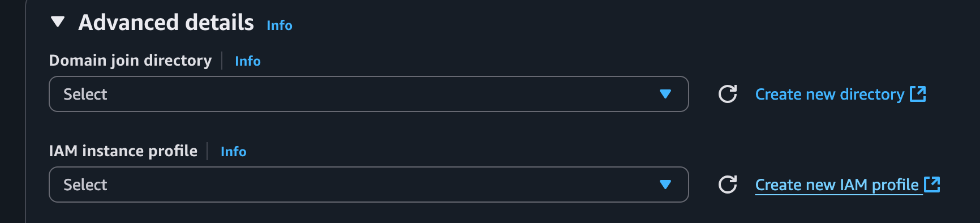
Task: Click the blue arrow in Domain join directory field
Action: click(x=665, y=94)
